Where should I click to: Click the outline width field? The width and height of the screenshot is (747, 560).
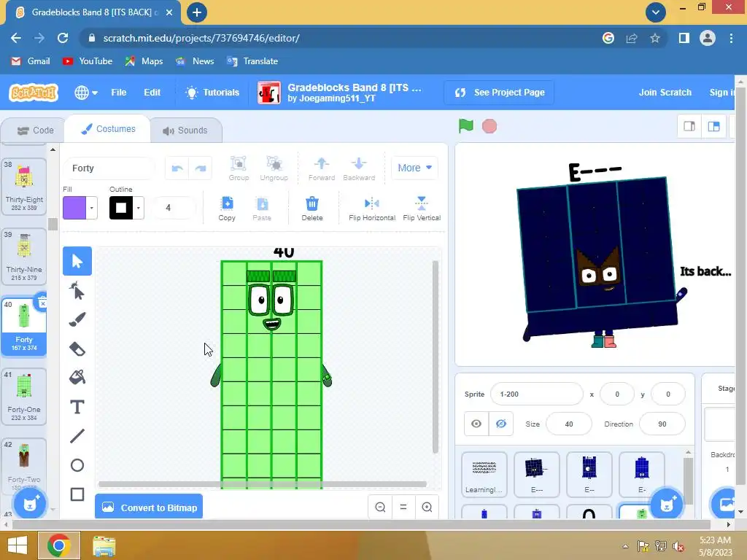click(x=172, y=208)
